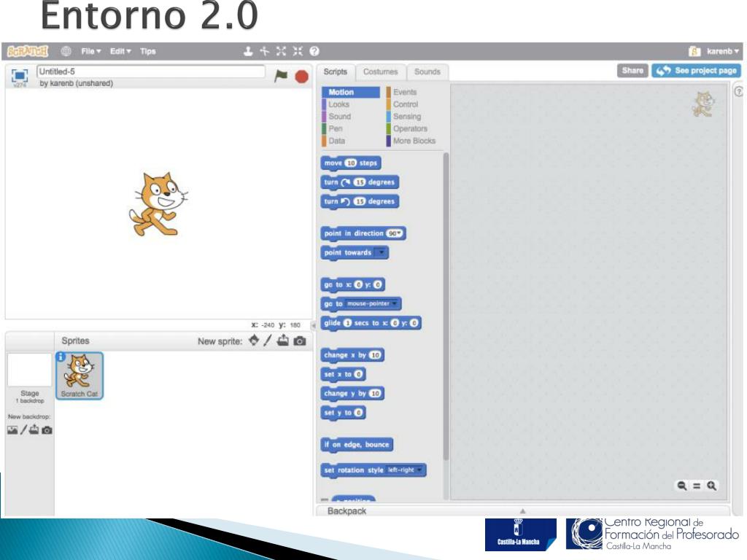Zoom in the scripts area

coord(712,486)
